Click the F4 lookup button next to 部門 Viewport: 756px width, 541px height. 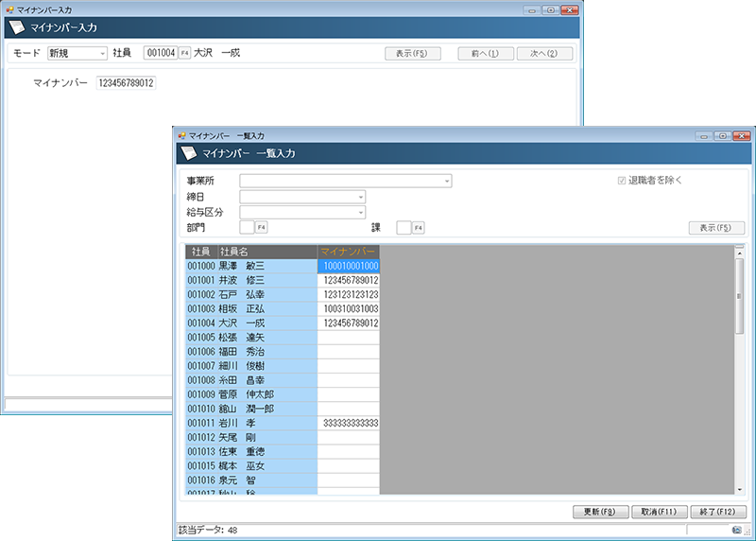coord(262,227)
